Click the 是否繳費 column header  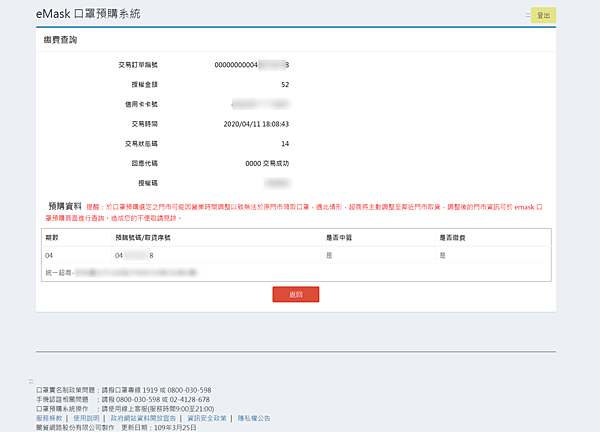pos(452,238)
